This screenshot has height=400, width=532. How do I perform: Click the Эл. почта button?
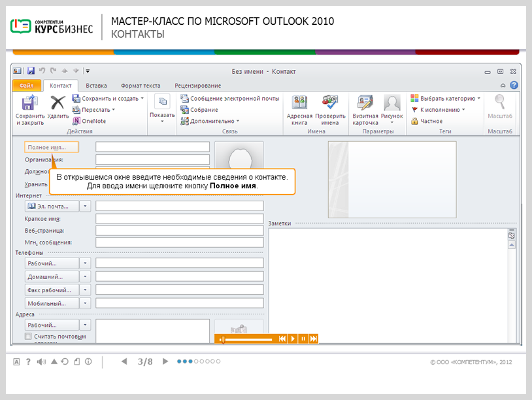pos(52,206)
